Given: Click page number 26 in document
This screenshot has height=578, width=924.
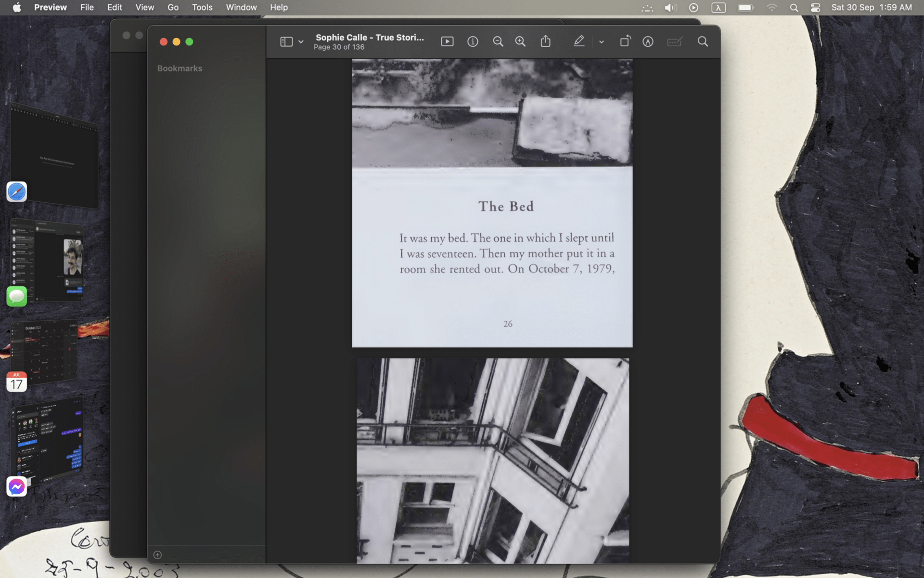Looking at the screenshot, I should coord(508,324).
